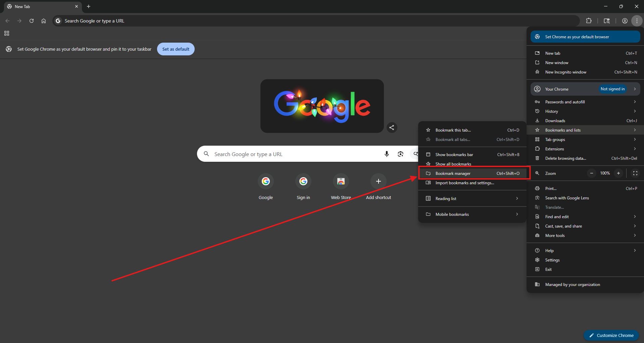
Task: Select New tab from Chrome menu
Action: click(585, 53)
